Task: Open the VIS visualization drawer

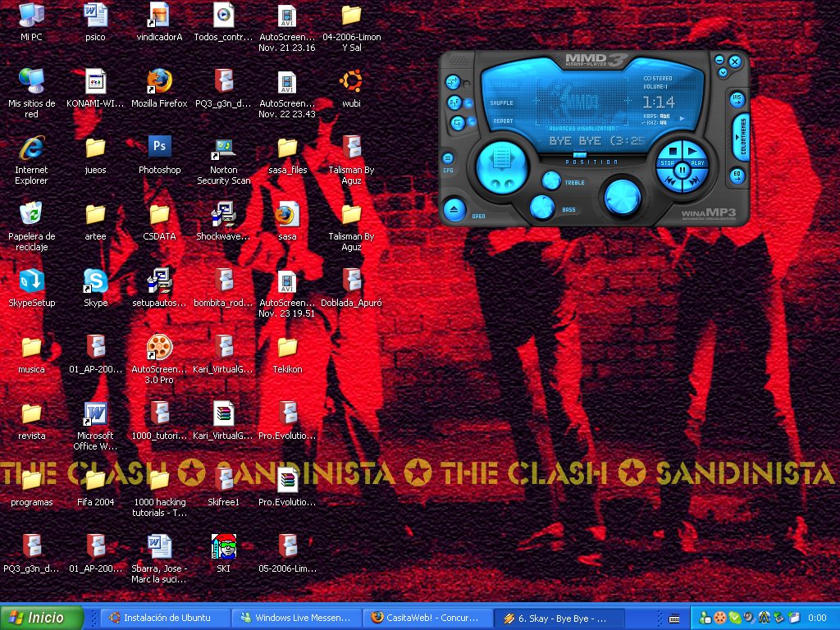Action: coord(737,99)
